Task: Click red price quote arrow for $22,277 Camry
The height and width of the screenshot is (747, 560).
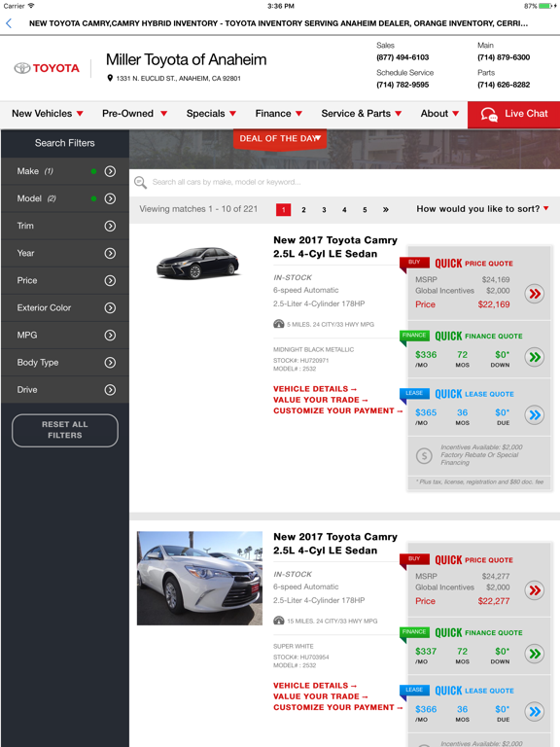Action: point(535,590)
